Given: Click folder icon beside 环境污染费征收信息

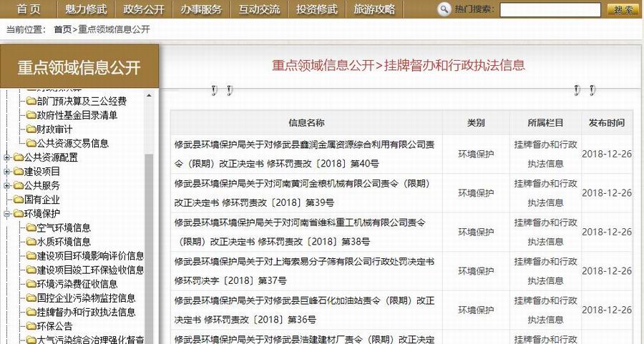Looking at the screenshot, I should point(31,284).
